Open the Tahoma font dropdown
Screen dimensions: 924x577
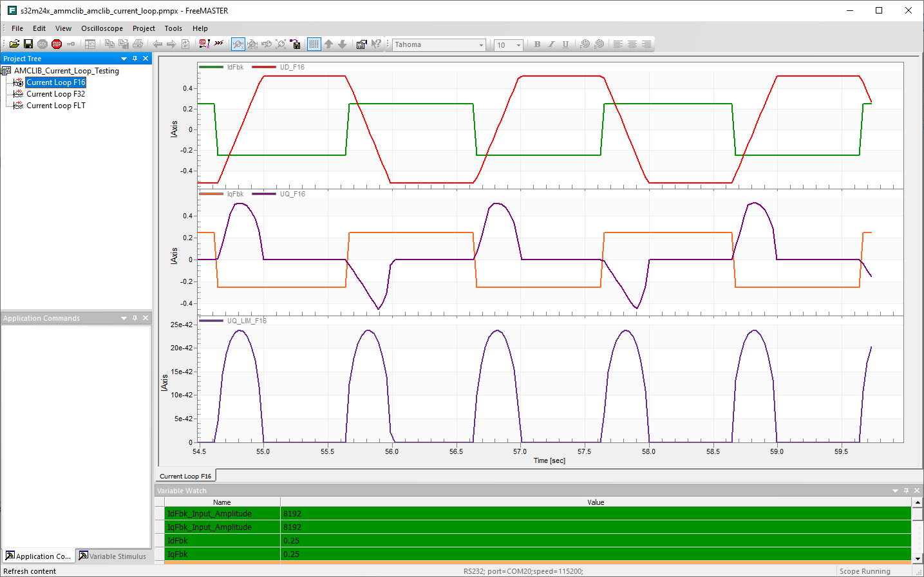(x=480, y=44)
